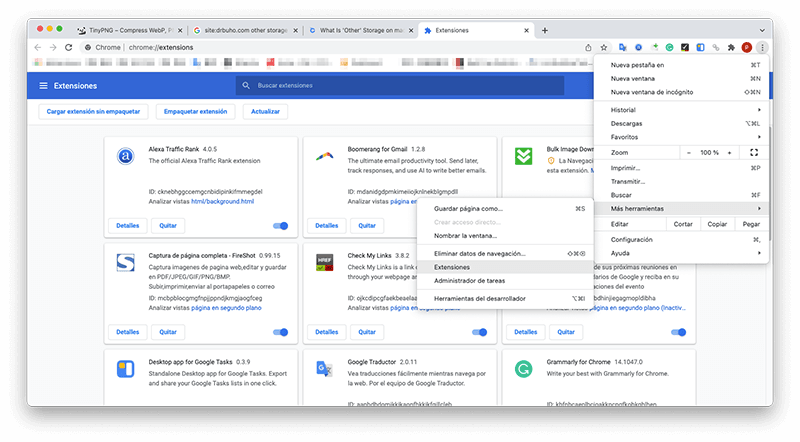Click the Google Tasks toolbar extension icon
The width and height of the screenshot is (800, 442).
click(701, 47)
